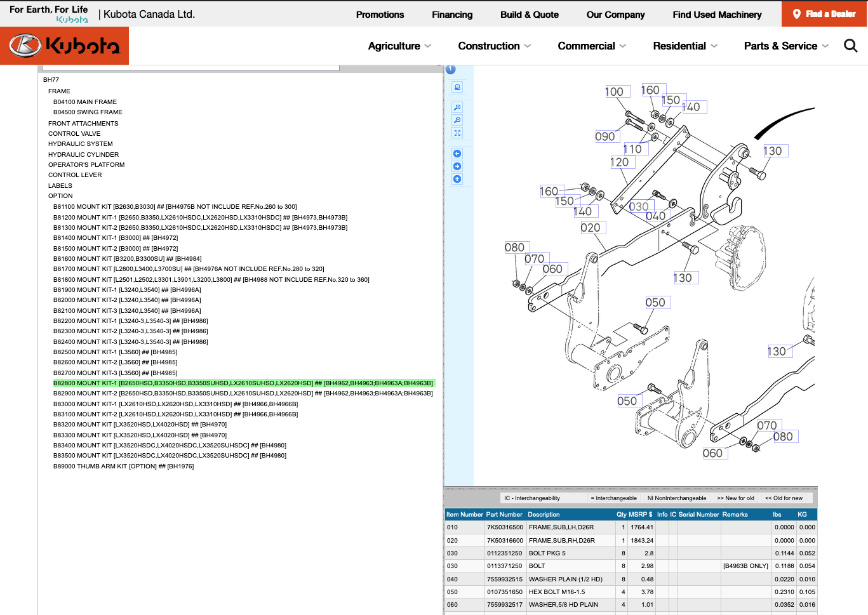868x615 pixels.
Task: Click the blue number 1 badge
Action: (x=451, y=69)
